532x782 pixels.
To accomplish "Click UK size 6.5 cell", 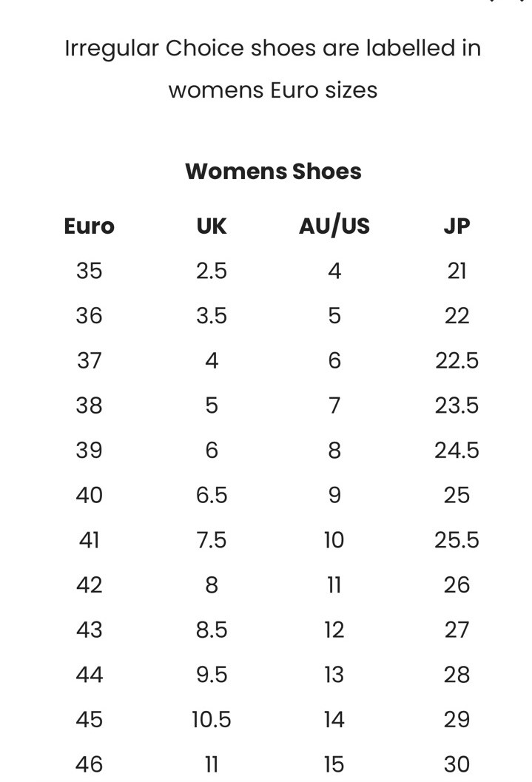I will click(212, 495).
